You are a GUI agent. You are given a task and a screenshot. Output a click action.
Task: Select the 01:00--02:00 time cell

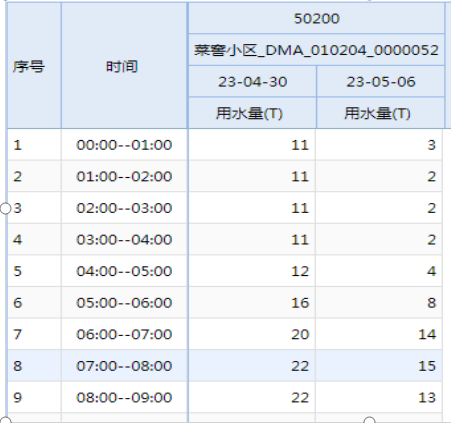[124, 176]
